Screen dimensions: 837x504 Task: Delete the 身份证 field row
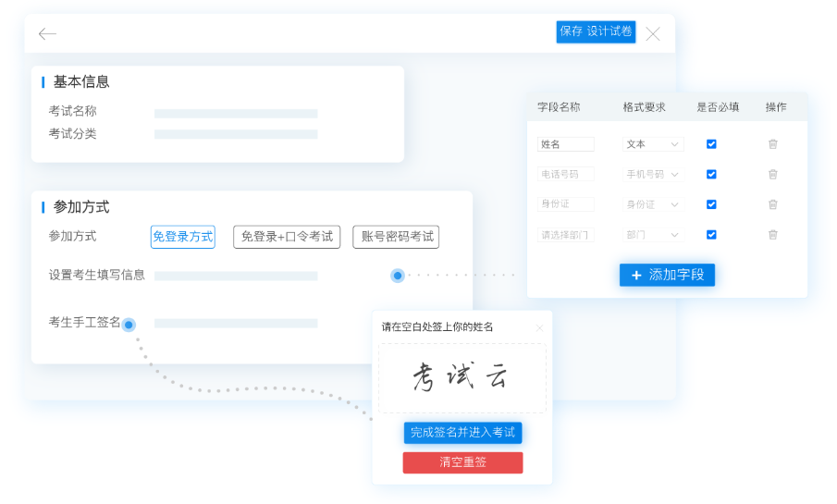(x=772, y=204)
